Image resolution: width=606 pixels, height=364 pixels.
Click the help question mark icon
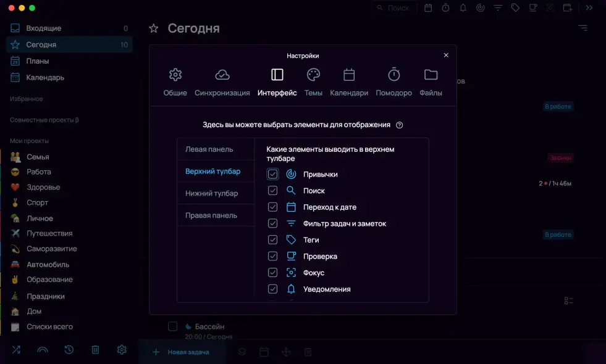(399, 125)
